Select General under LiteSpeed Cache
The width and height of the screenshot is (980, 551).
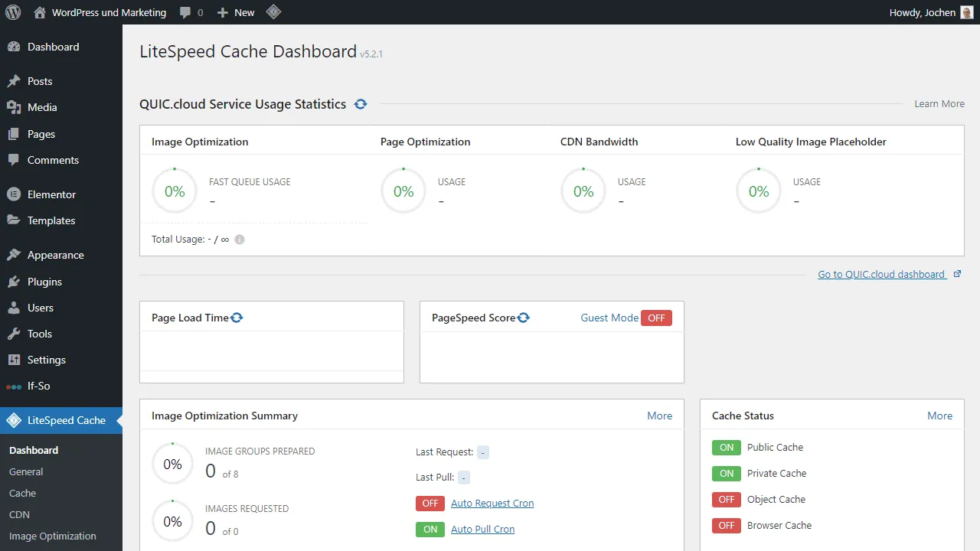pyautogui.click(x=26, y=471)
